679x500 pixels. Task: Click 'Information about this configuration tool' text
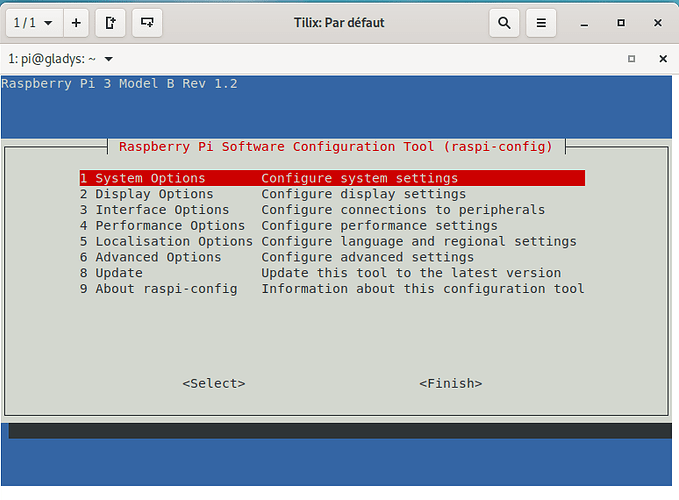tap(423, 289)
